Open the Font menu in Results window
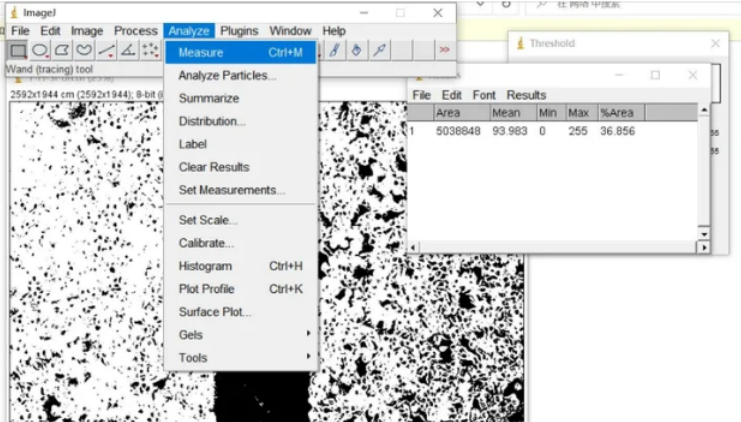 484,95
